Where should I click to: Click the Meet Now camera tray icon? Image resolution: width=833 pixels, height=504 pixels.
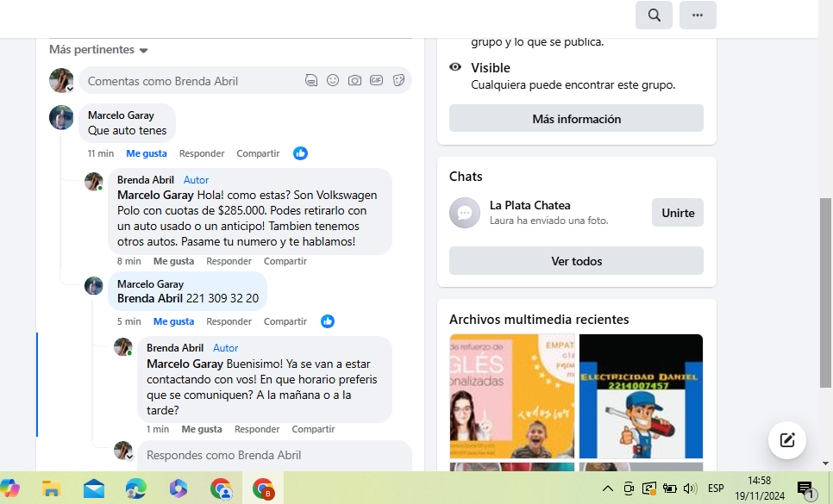[629, 488]
